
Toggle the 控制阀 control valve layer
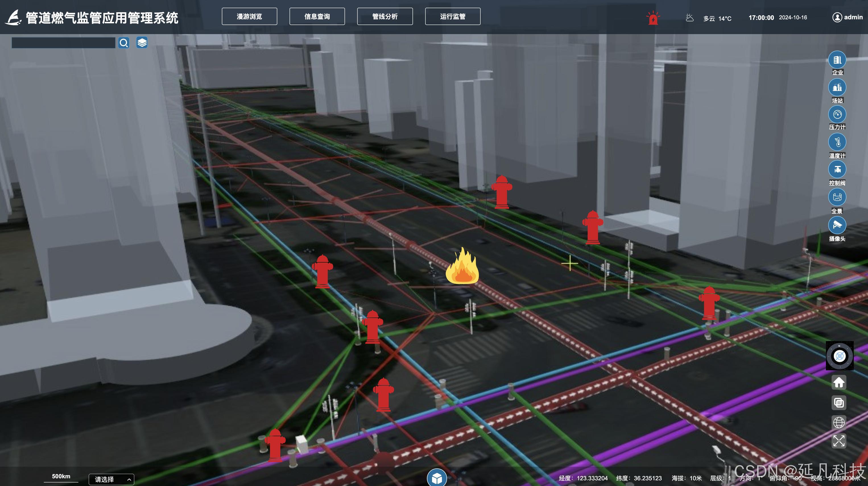coord(837,169)
